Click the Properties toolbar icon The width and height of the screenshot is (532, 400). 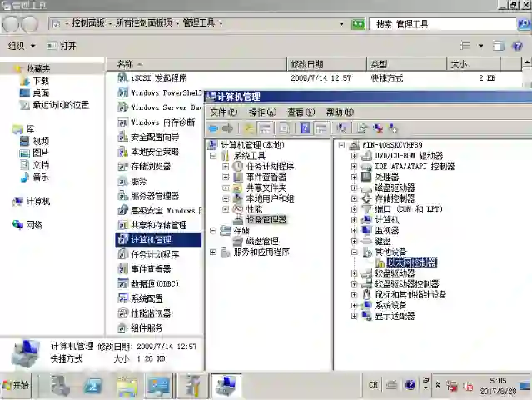[x=285, y=128]
